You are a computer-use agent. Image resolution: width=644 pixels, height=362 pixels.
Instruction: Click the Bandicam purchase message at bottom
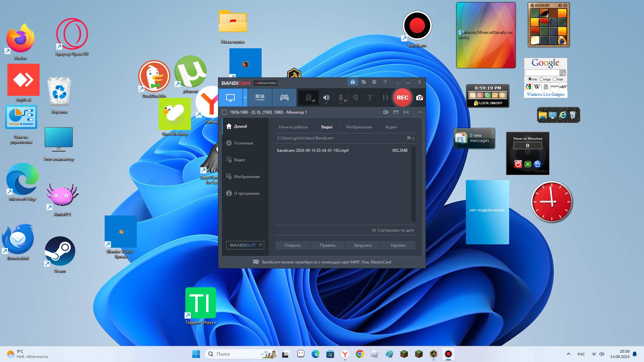pyautogui.click(x=322, y=262)
